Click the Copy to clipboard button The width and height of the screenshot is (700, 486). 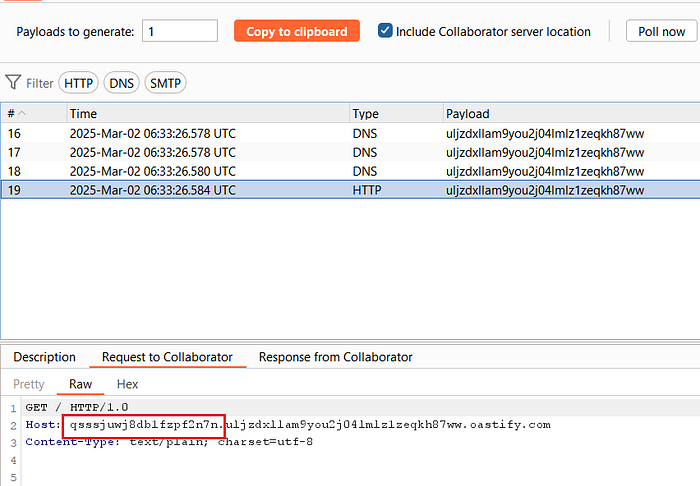(296, 31)
